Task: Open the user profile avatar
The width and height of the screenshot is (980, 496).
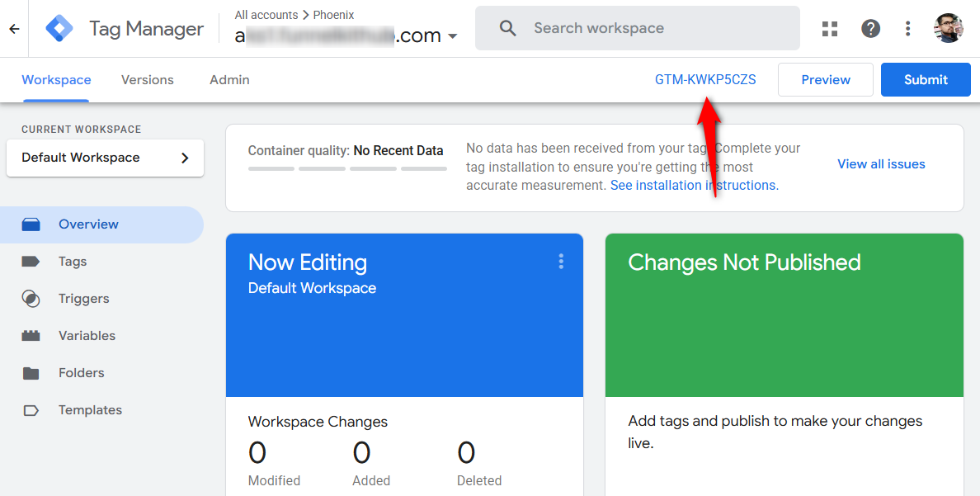Action: [948, 28]
